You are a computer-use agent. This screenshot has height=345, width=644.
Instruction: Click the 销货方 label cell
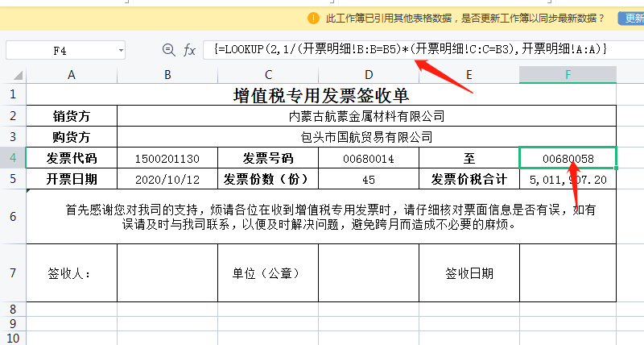click(72, 116)
